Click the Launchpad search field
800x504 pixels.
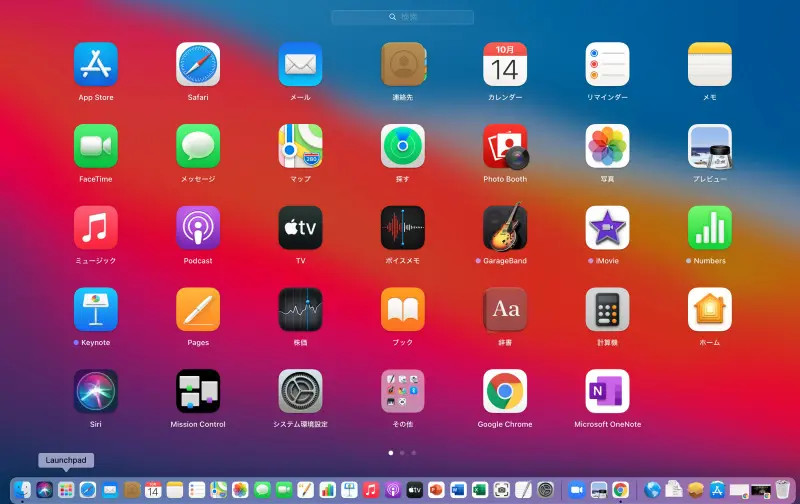pos(402,17)
